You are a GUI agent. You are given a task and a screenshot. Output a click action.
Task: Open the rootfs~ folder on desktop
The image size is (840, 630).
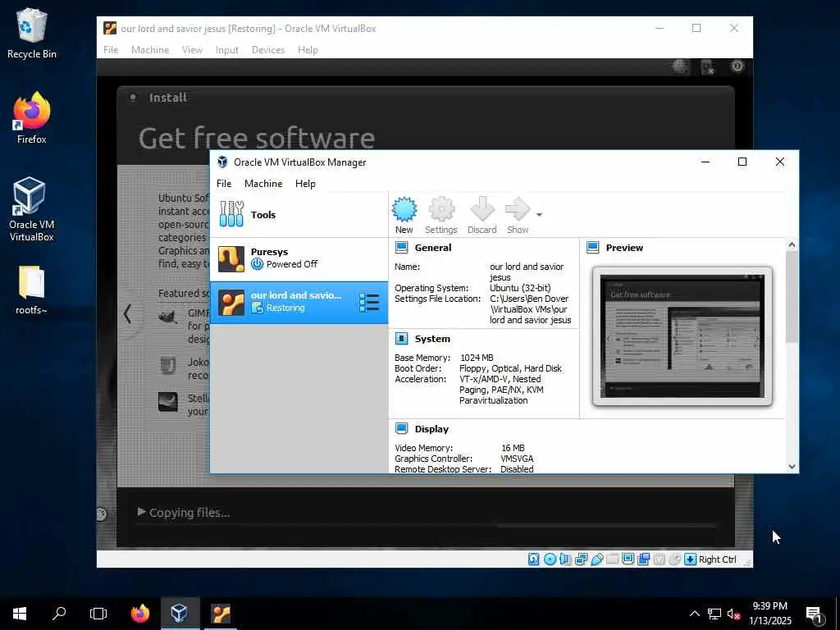tap(32, 290)
